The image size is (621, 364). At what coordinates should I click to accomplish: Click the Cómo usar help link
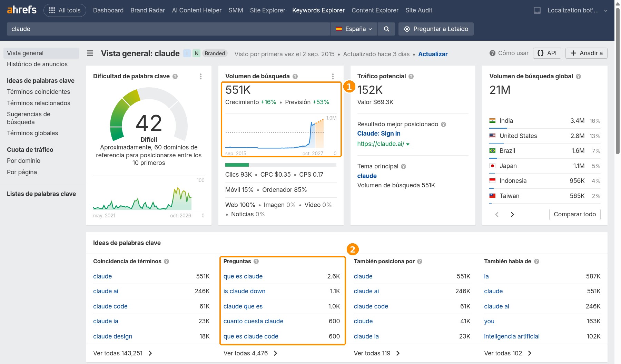[x=509, y=53]
